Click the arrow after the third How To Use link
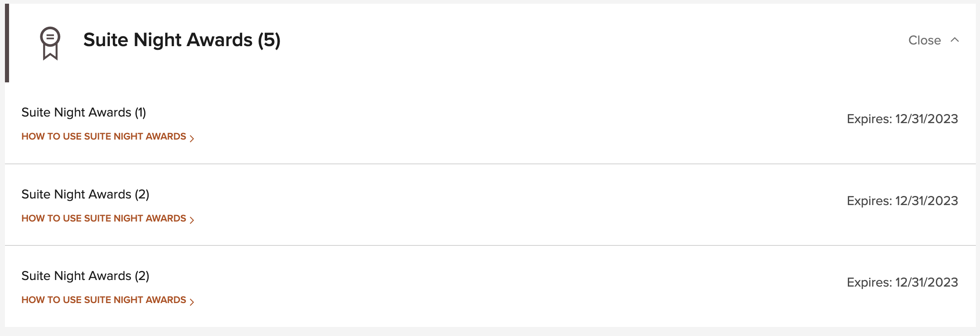Screen dimensions: 980x336 (x=192, y=302)
